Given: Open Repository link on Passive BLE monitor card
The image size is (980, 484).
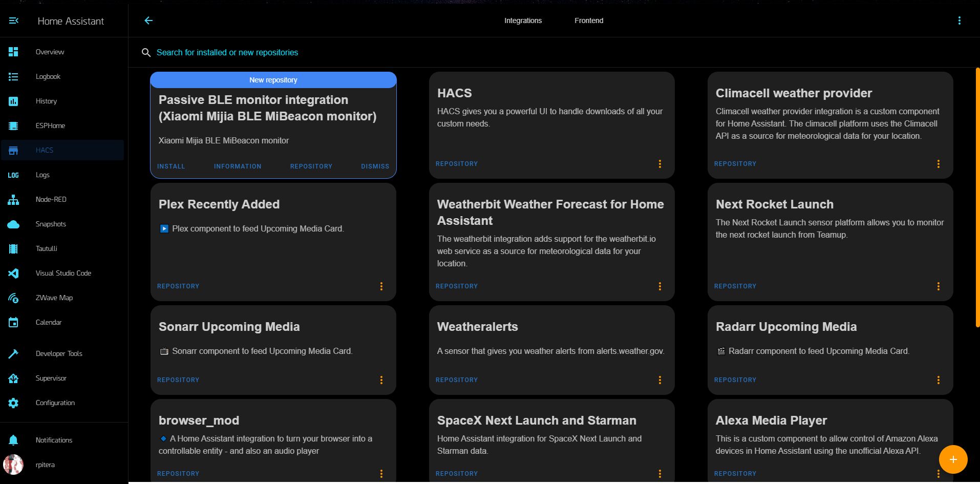Looking at the screenshot, I should pyautogui.click(x=311, y=166).
